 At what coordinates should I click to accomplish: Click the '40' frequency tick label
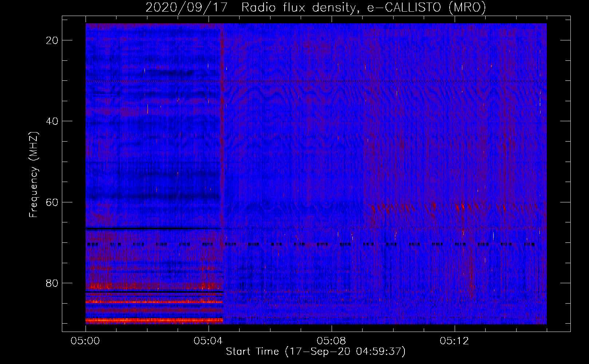point(52,121)
